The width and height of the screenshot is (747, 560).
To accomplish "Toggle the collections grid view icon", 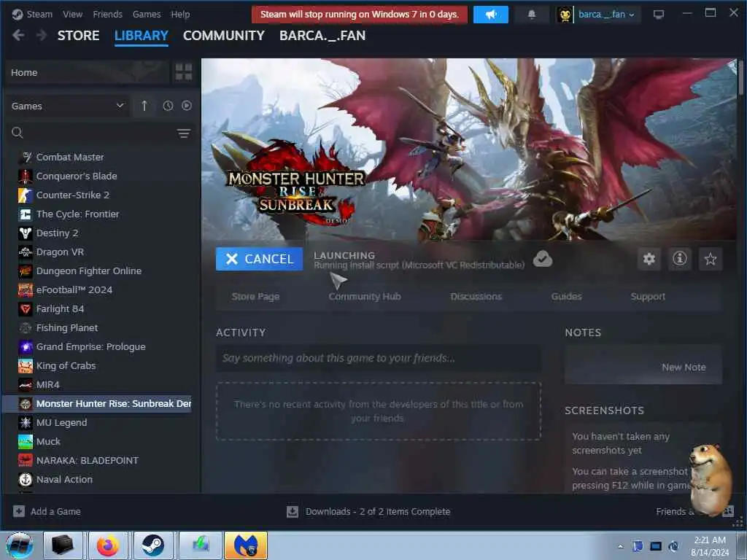I will click(x=184, y=72).
